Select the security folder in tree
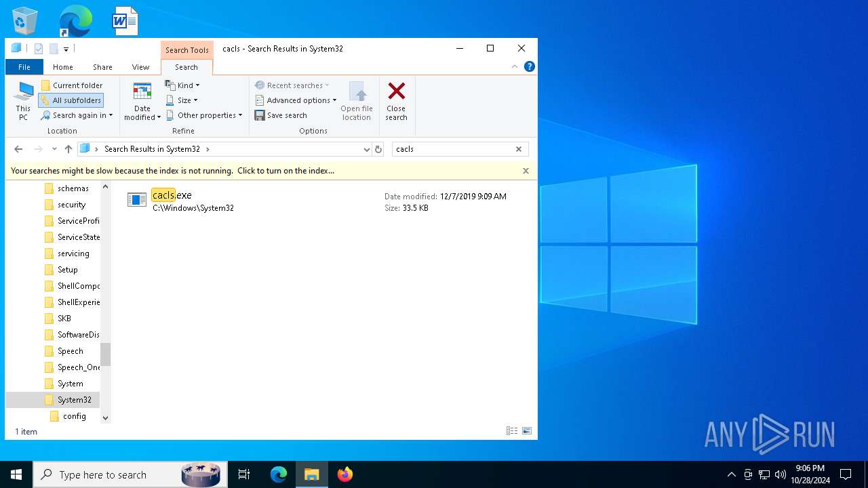The height and width of the screenshot is (488, 868). click(71, 205)
